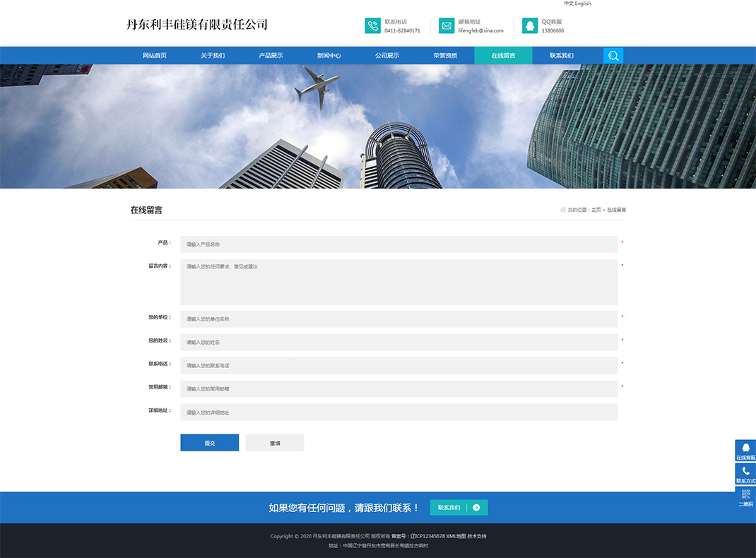Click the circular arrow icon on the 联系我们 footer button
Viewport: 756px width, 558px height.
point(476,507)
